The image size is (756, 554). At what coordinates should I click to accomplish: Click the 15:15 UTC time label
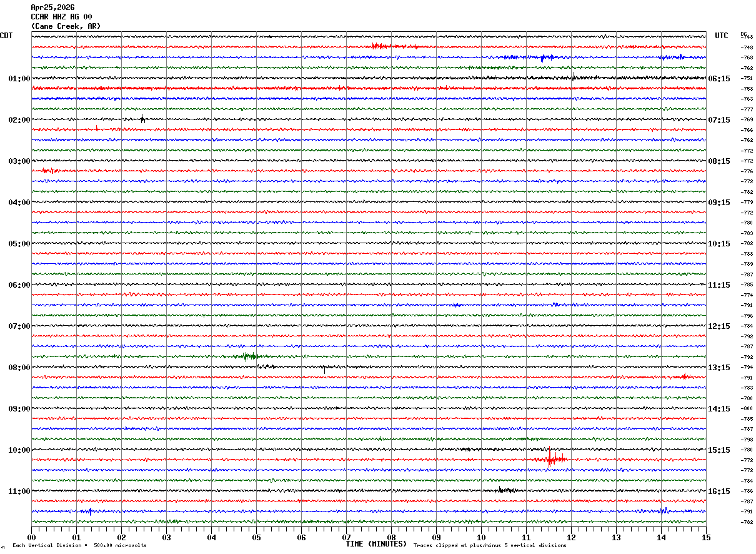tap(720, 450)
